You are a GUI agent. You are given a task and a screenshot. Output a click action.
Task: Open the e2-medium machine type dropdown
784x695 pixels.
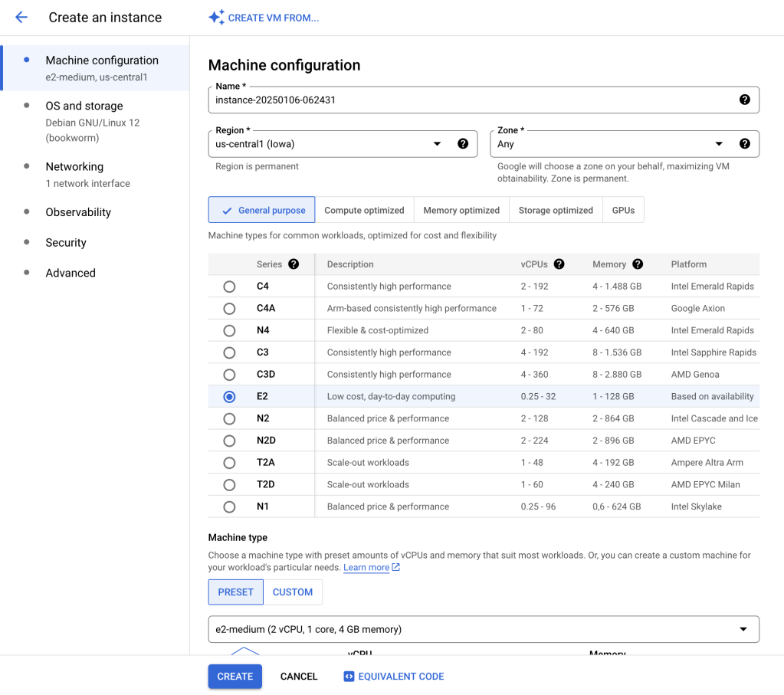click(483, 629)
